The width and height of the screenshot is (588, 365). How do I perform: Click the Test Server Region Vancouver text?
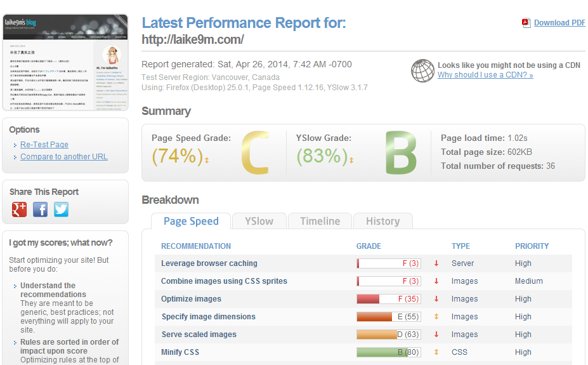[211, 77]
